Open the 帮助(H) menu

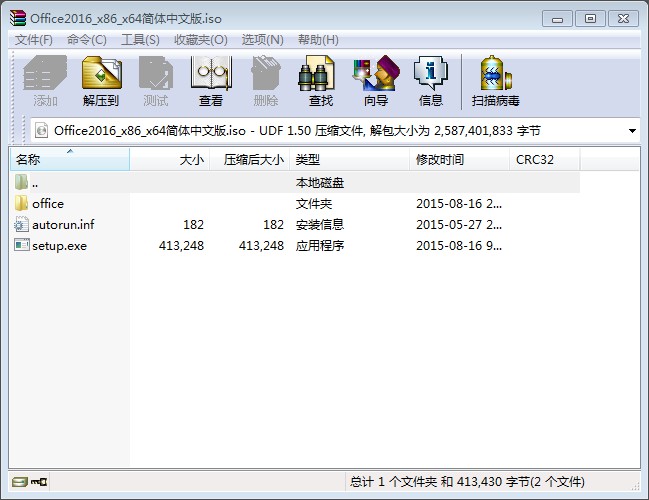click(318, 40)
